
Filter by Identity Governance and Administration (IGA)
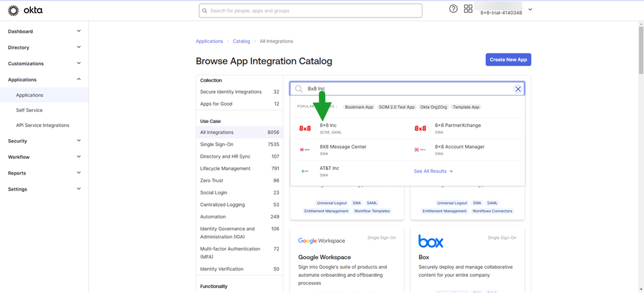[x=240, y=232]
